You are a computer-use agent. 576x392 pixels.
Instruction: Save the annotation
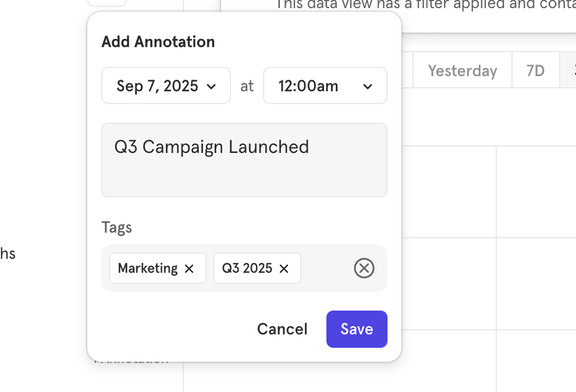357,329
